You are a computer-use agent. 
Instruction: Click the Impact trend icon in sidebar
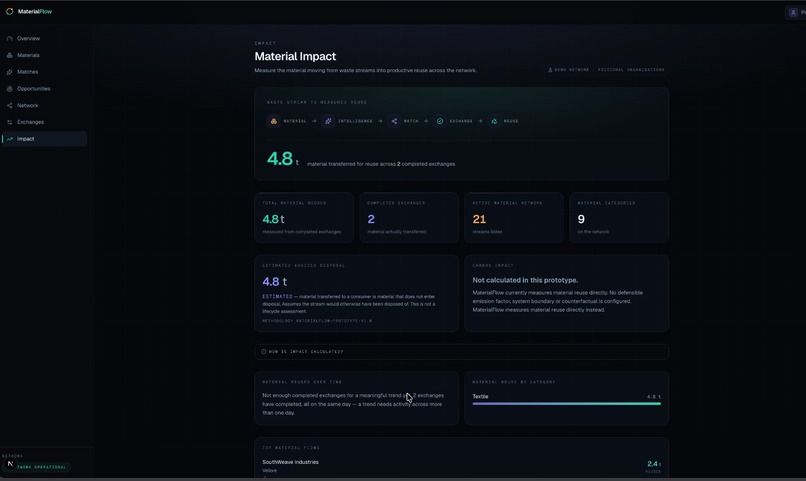click(x=9, y=139)
